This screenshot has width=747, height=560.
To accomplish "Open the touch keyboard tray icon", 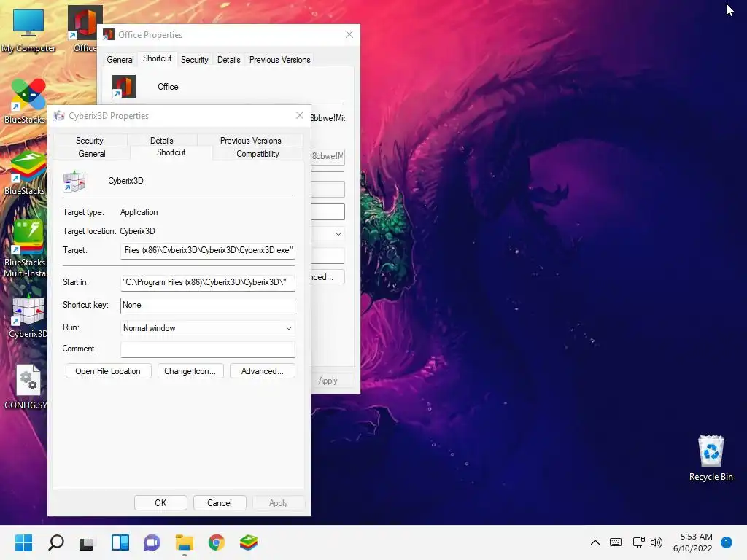I will (x=616, y=542).
